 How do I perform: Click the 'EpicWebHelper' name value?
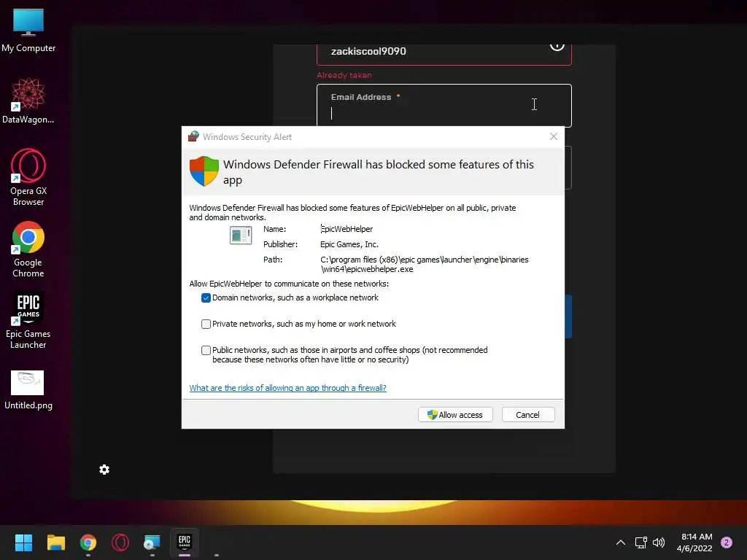click(x=347, y=229)
